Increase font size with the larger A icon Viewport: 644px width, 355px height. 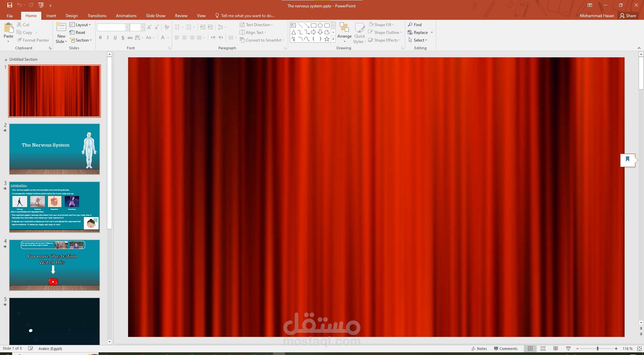tap(149, 27)
